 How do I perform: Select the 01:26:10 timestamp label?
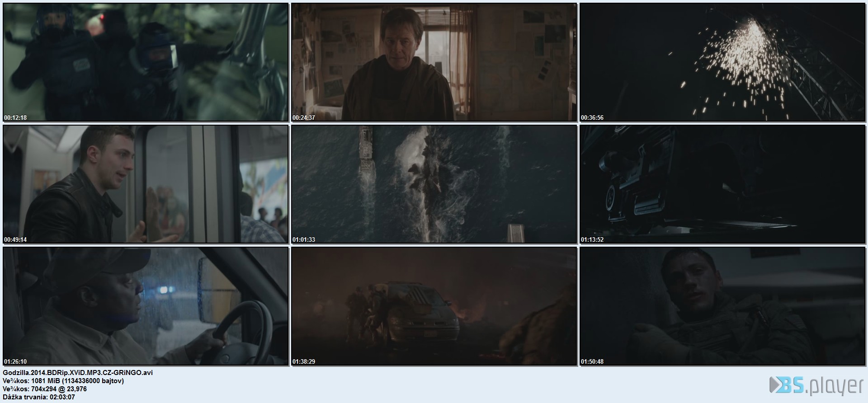point(15,362)
